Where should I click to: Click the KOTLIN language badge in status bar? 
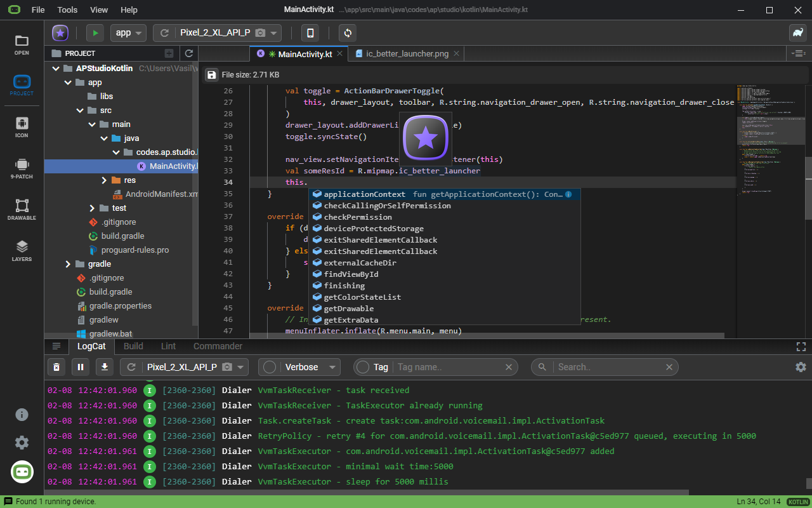coord(798,502)
